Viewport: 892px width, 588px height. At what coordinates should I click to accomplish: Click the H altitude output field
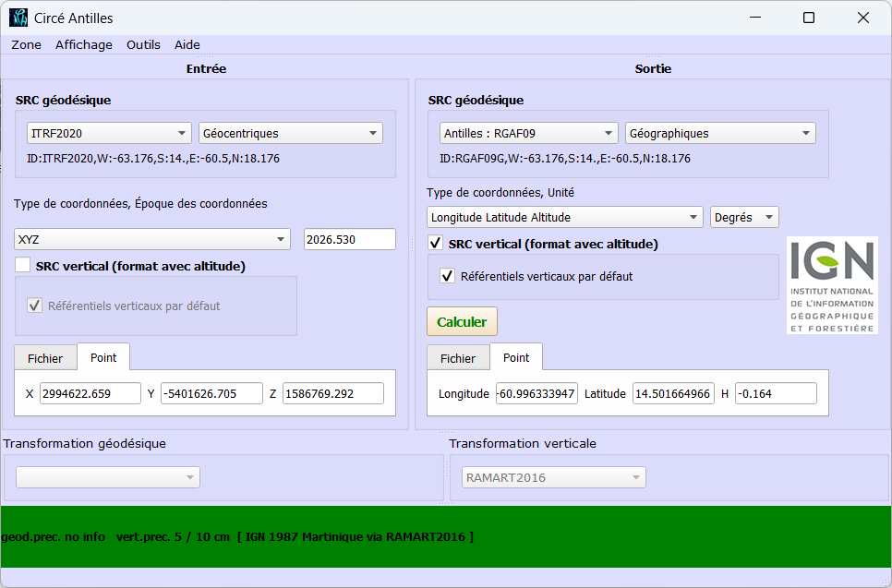[776, 393]
